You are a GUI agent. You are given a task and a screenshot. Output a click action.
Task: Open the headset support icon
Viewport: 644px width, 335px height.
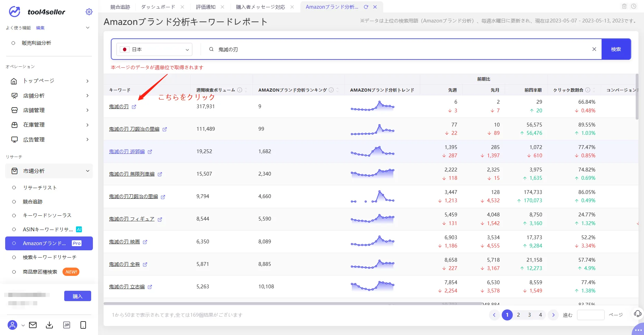click(638, 314)
